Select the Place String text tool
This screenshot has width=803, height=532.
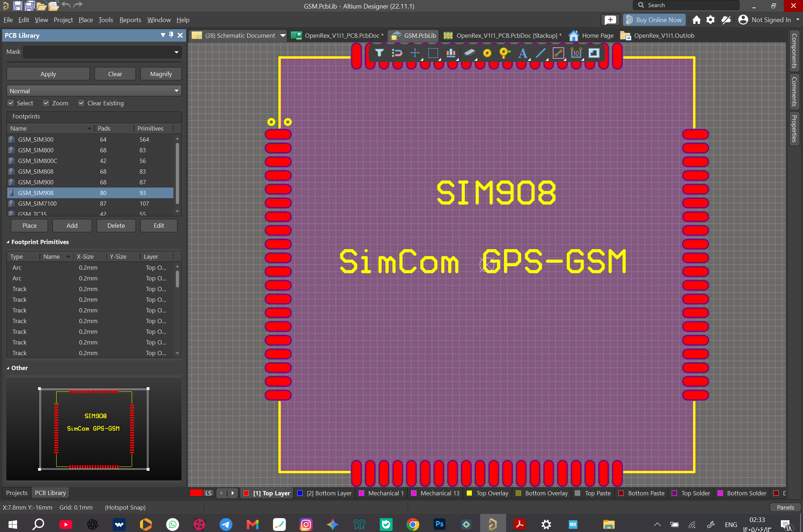(x=523, y=53)
